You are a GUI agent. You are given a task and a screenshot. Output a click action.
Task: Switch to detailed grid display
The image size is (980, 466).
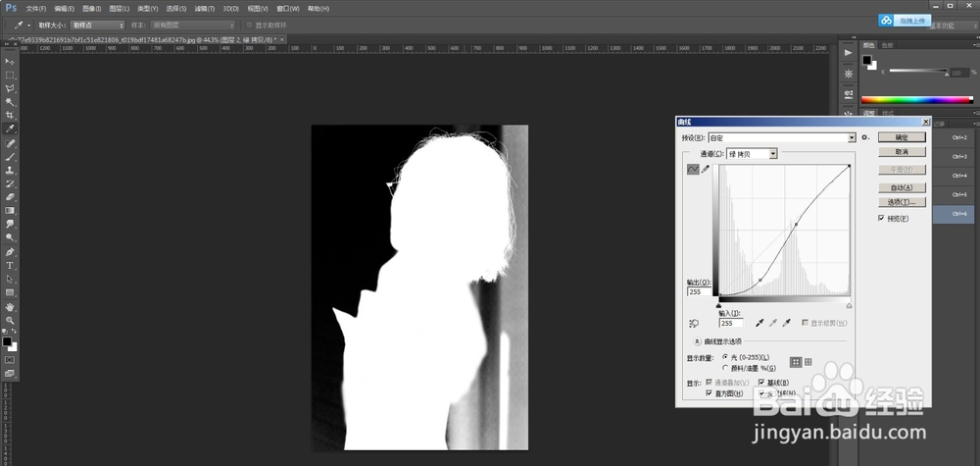[x=808, y=362]
